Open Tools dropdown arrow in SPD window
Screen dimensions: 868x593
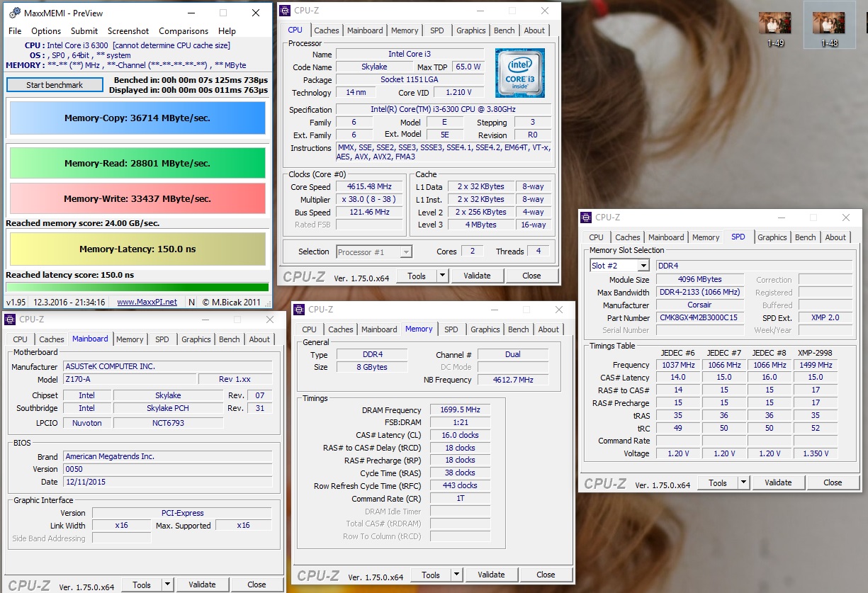[x=743, y=482]
